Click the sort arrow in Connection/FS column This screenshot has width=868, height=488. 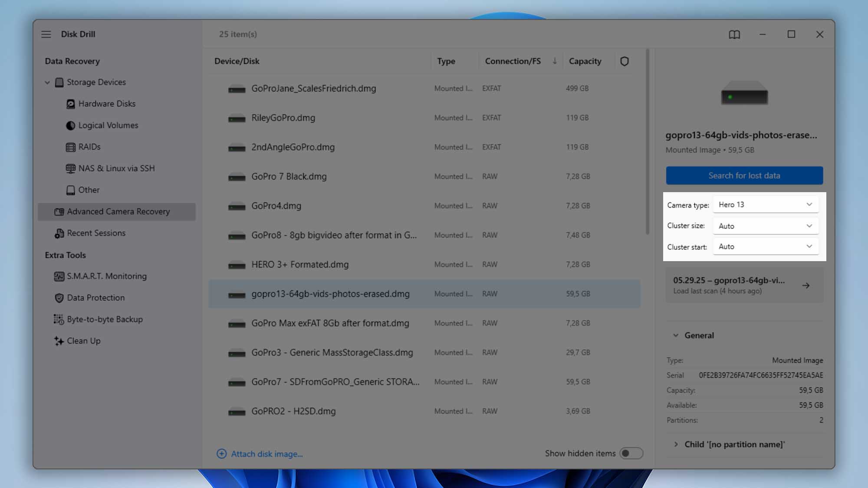coord(555,61)
